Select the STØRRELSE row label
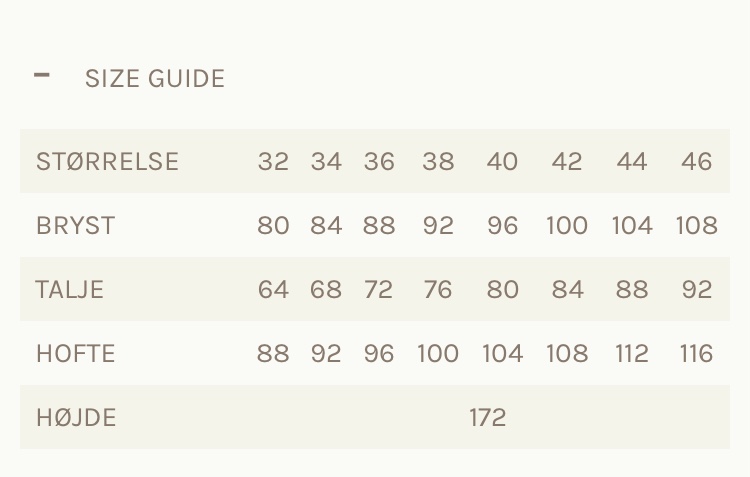The width and height of the screenshot is (750, 477). coord(108,161)
